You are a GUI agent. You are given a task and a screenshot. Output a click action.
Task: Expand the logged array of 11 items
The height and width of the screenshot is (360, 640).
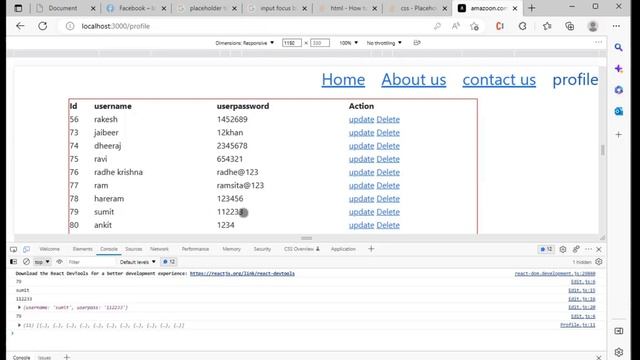[x=19, y=325]
